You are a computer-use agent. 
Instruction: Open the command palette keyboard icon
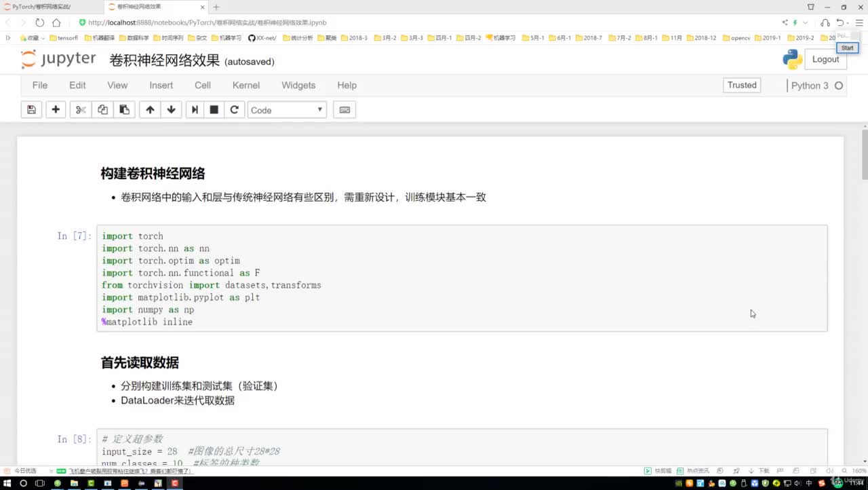pyautogui.click(x=344, y=110)
